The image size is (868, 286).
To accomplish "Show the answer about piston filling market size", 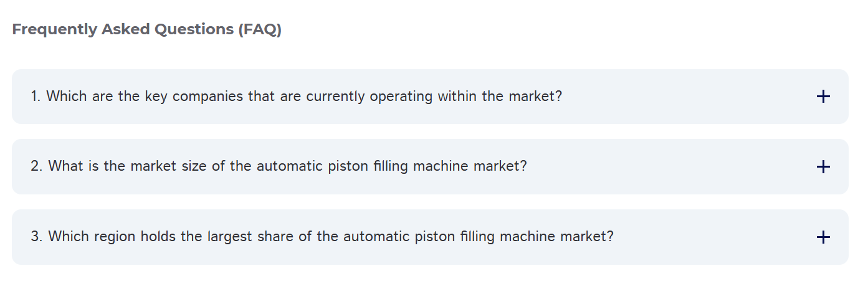I will tap(279, 167).
